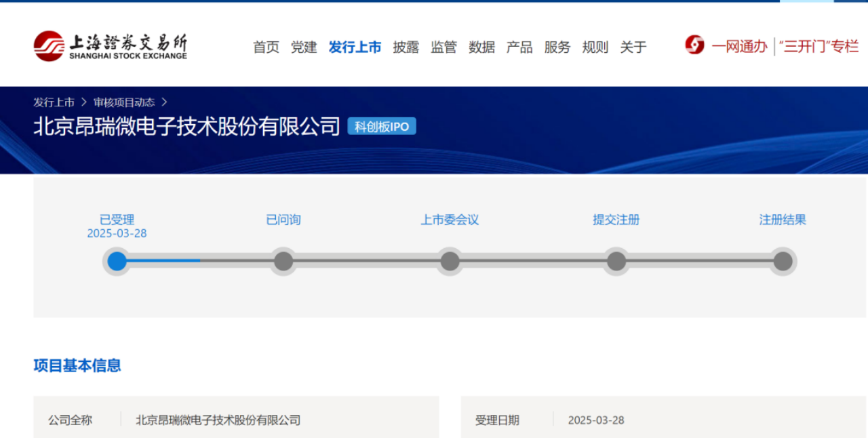The image size is (868, 438).
Task: Open the 首页 menu item
Action: (267, 47)
